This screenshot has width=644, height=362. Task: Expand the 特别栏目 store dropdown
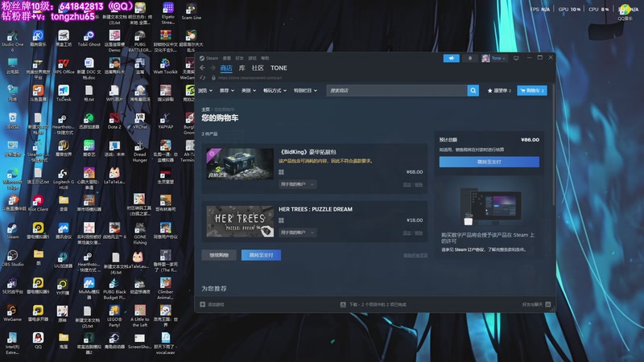coord(305,90)
